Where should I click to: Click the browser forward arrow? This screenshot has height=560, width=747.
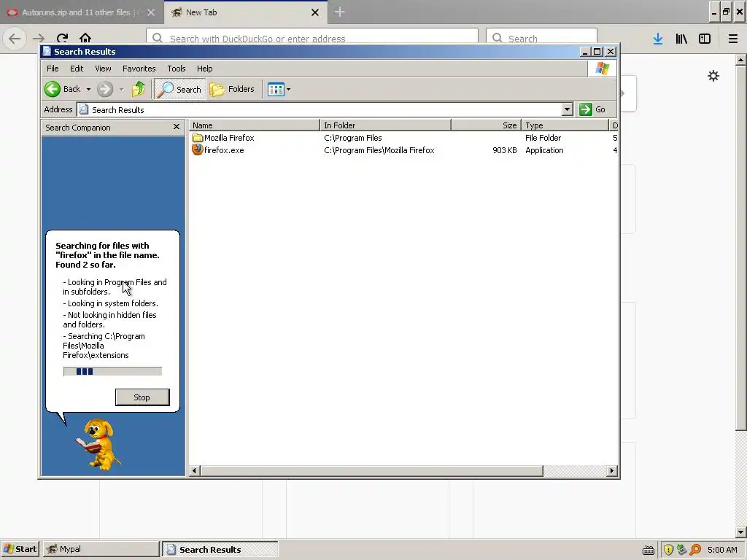tap(39, 38)
